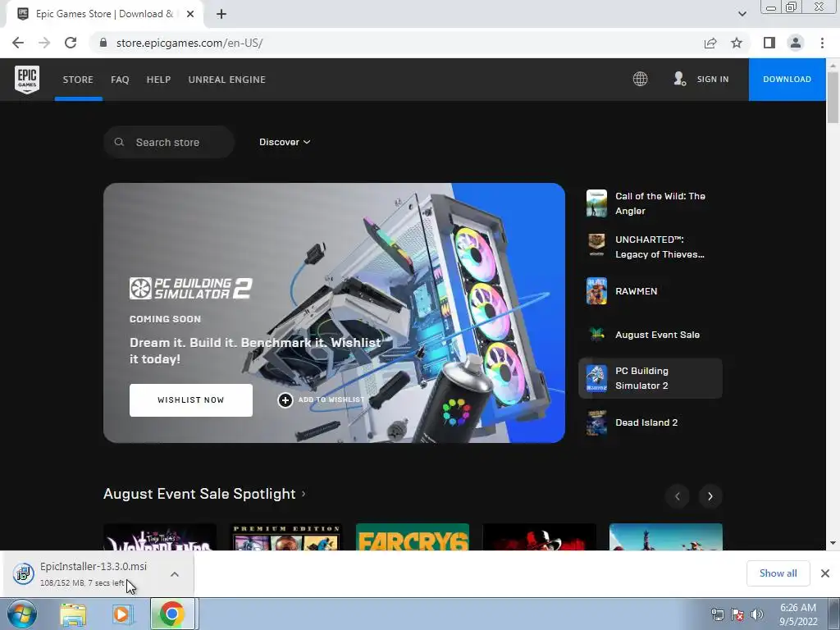Open the Chrome profile avatar
840x630 pixels.
pos(796,43)
